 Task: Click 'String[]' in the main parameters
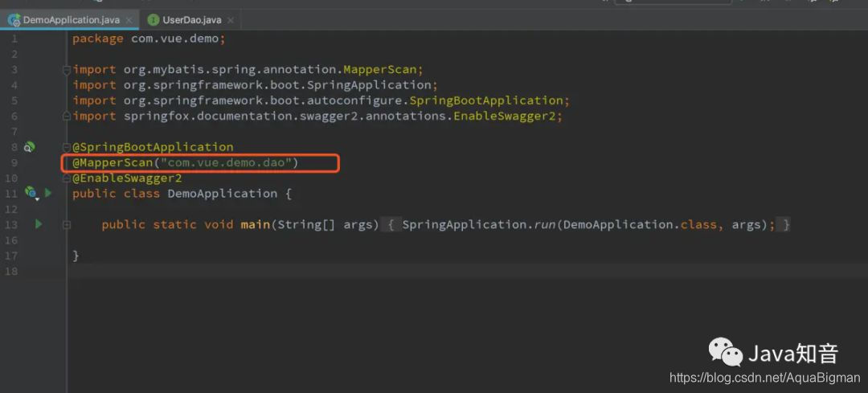tap(306, 225)
